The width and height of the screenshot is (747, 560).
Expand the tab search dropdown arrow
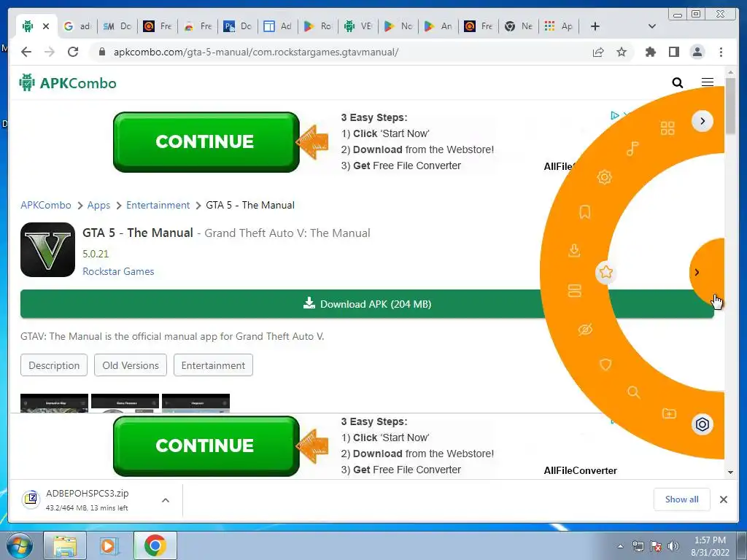652,26
